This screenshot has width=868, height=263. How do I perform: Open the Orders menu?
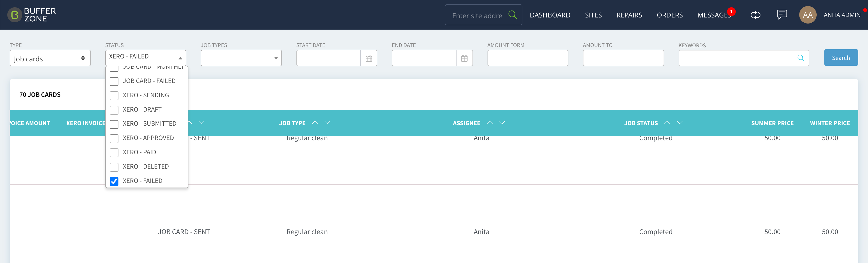[x=670, y=15]
